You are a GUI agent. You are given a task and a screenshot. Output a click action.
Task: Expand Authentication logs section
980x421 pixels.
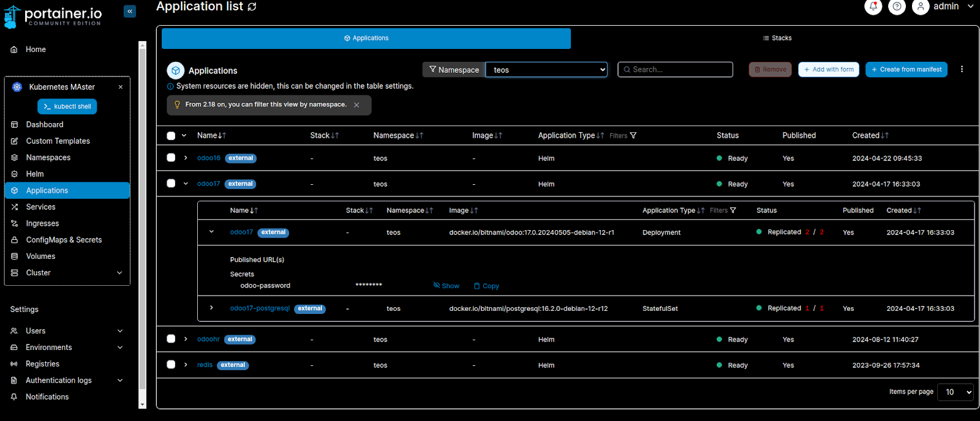point(120,381)
